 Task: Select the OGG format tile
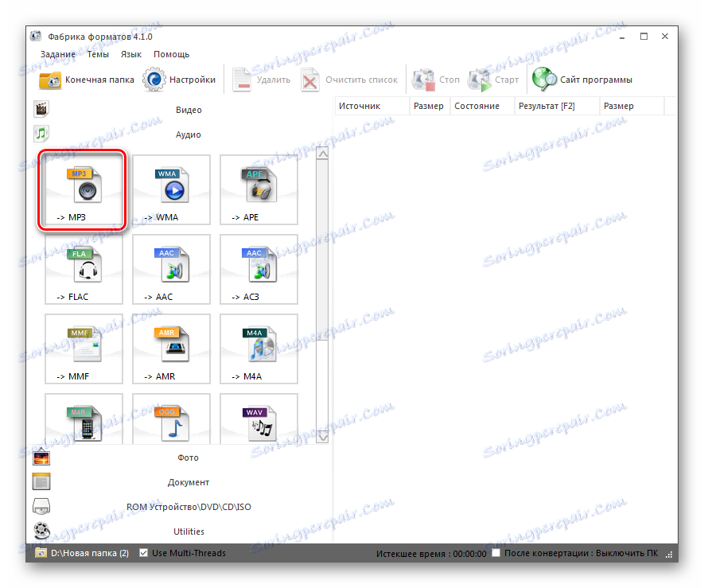click(x=171, y=419)
